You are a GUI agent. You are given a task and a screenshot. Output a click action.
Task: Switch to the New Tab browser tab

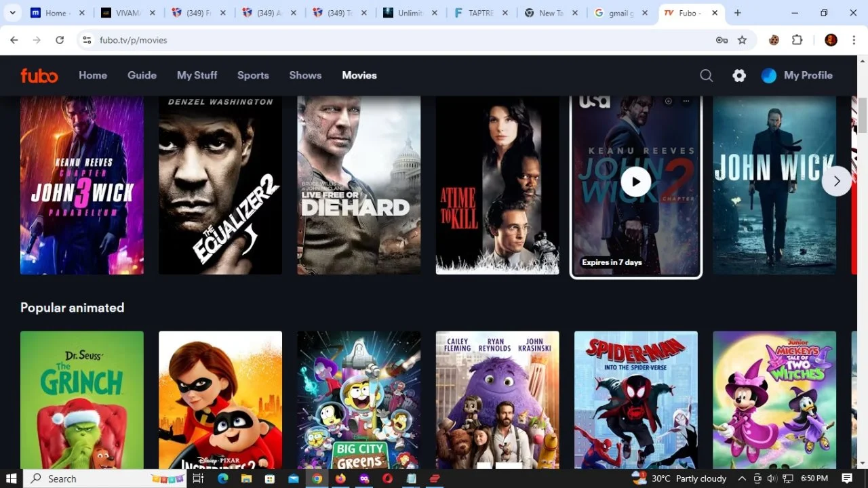(553, 13)
